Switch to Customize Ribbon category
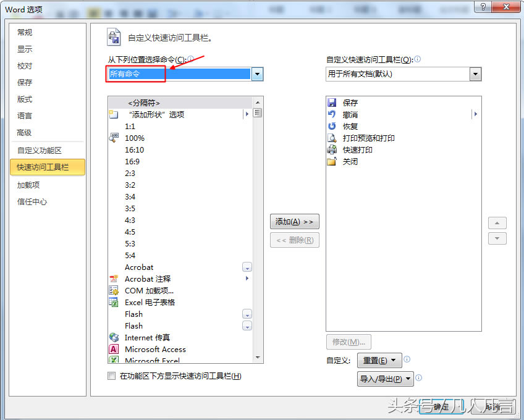The height and width of the screenshot is (420, 524). (40, 150)
